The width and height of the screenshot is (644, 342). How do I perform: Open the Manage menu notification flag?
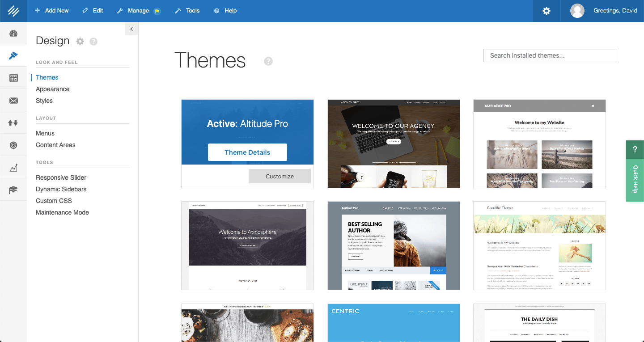[157, 10]
